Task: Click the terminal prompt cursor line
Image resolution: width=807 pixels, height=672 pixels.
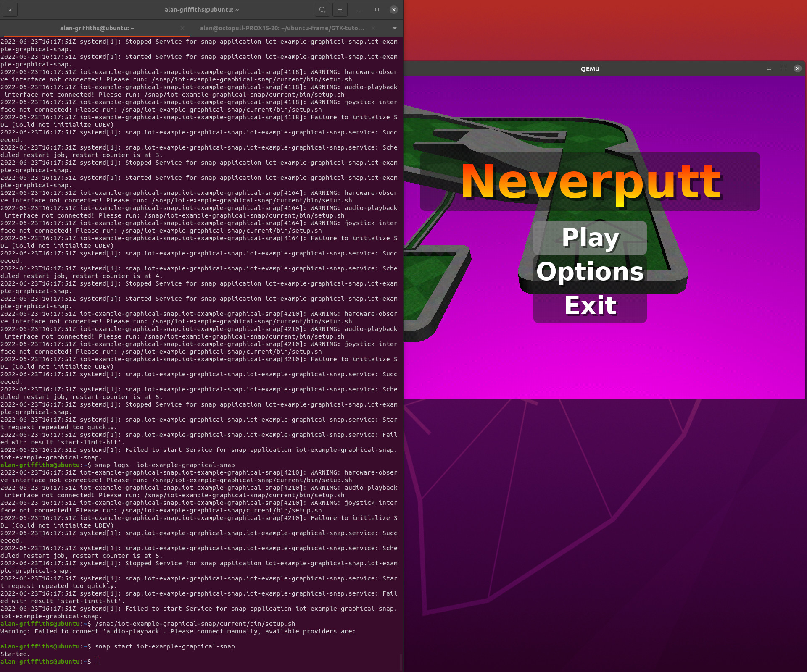Action: tap(97, 661)
